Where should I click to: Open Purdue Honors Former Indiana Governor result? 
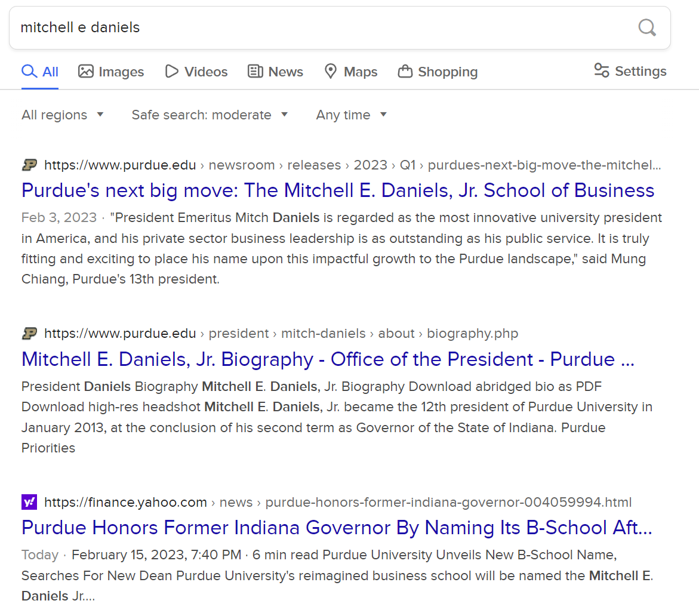coord(337,528)
